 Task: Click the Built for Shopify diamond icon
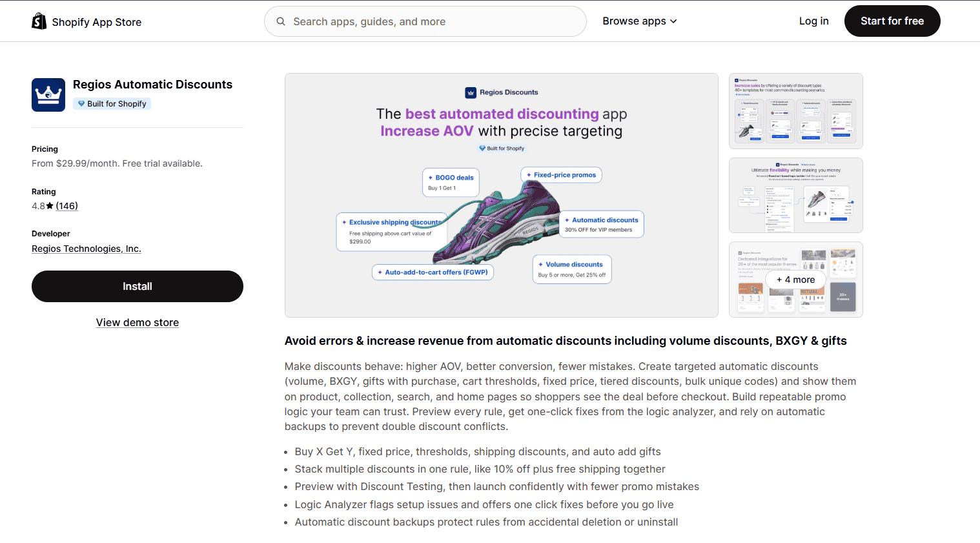click(81, 103)
